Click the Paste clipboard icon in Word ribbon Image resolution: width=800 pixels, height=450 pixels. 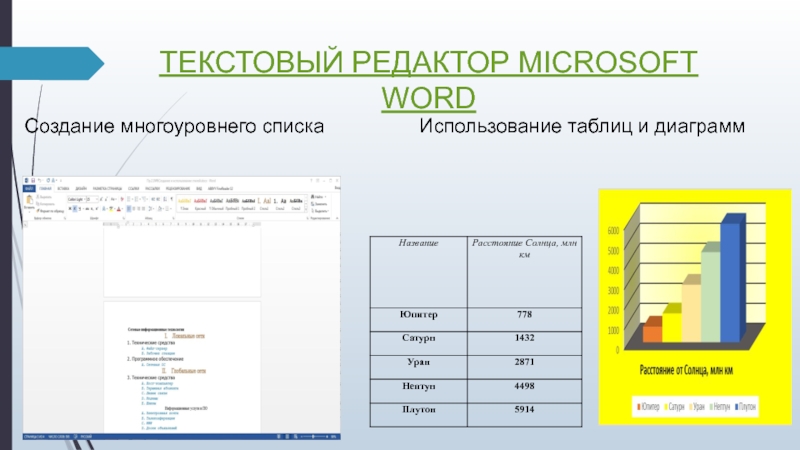tap(30, 199)
